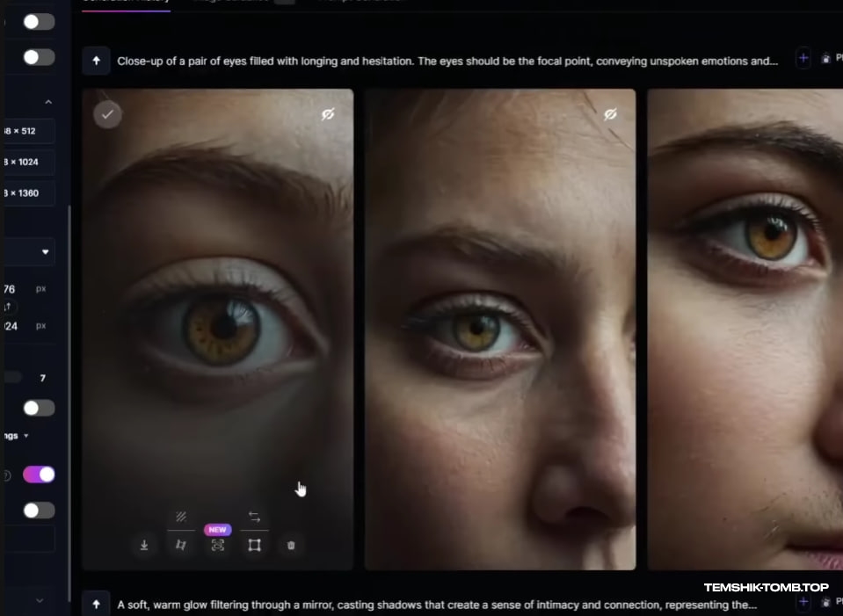843x616 pixels.
Task: Click the 'A soft, warm glow filtering' prompt text
Action: pos(437,605)
